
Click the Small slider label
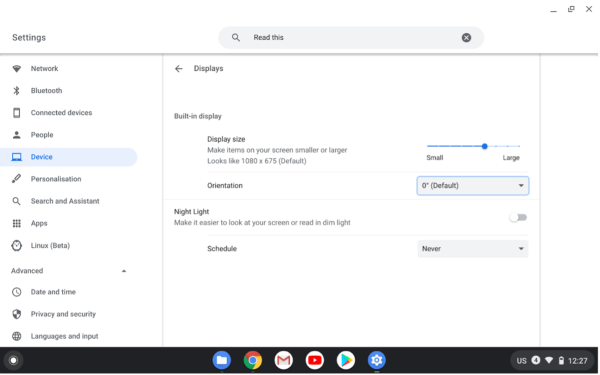tap(435, 158)
